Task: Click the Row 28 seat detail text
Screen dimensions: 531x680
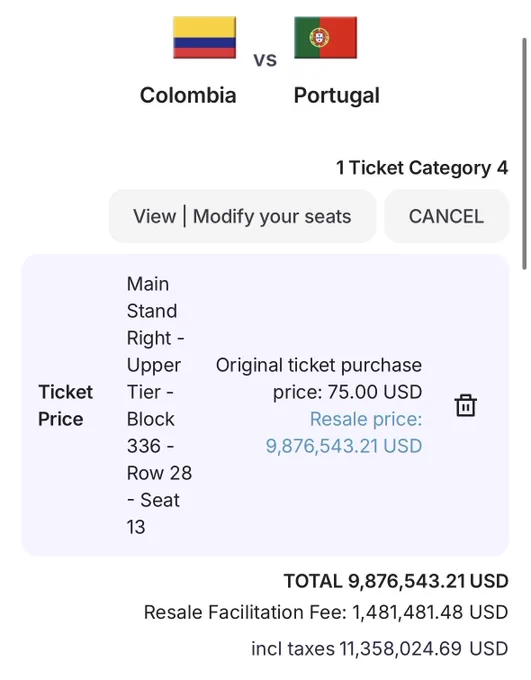Action: (159, 473)
